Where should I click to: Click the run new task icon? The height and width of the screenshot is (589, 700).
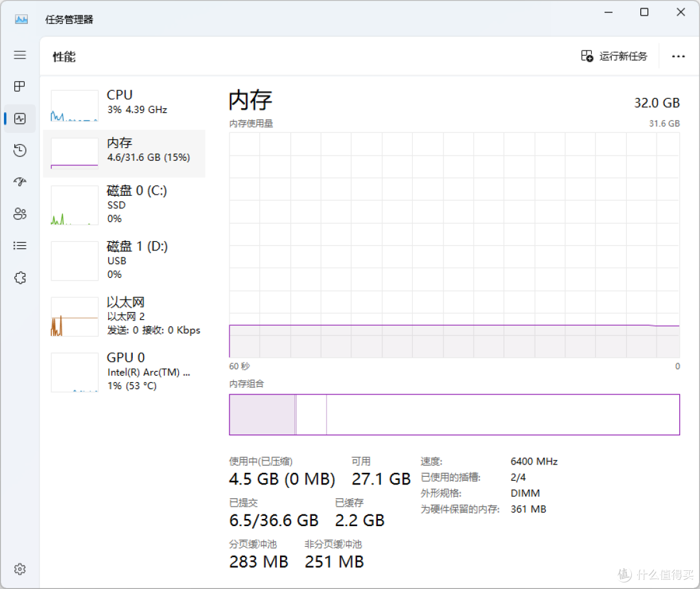click(587, 56)
